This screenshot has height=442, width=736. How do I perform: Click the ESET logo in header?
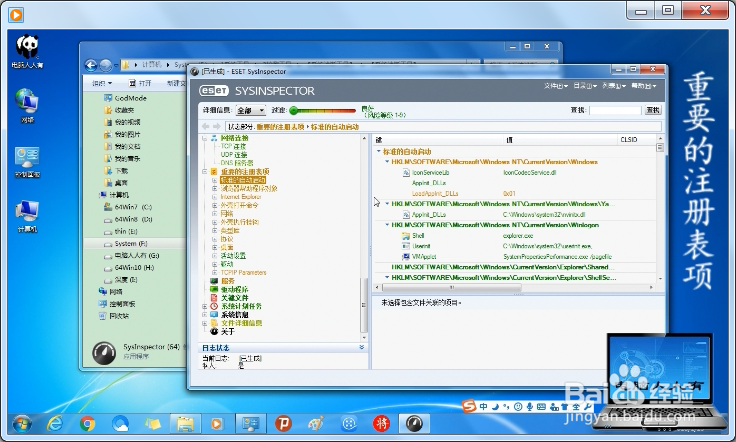tap(214, 91)
